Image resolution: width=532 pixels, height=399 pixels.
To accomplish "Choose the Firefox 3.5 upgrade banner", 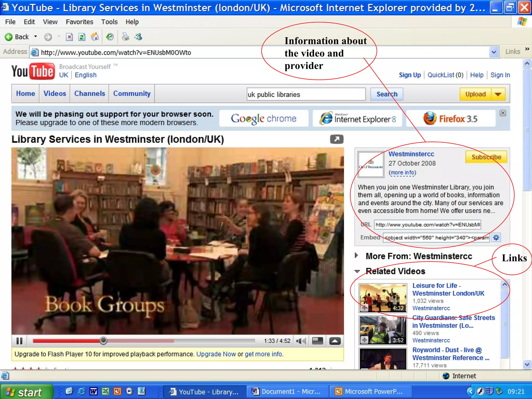I will point(451,118).
